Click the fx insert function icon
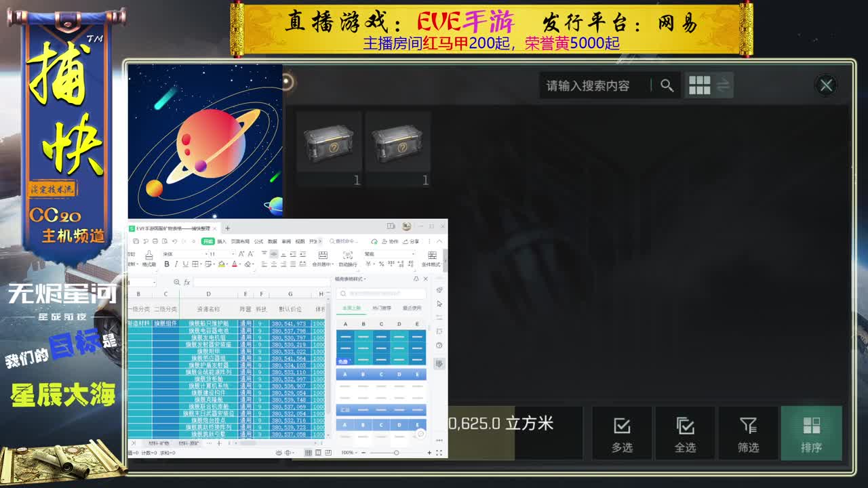This screenshot has height=488, width=868. [186, 282]
